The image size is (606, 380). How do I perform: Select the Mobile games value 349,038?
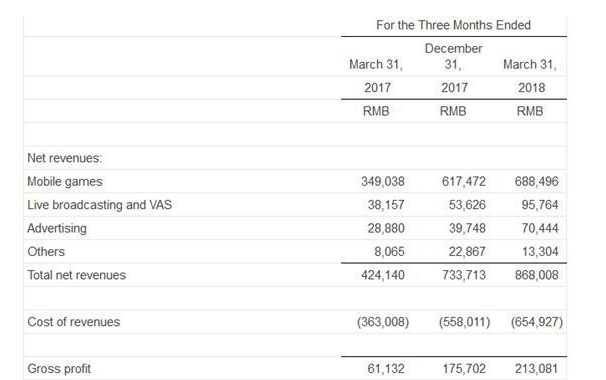383,181
